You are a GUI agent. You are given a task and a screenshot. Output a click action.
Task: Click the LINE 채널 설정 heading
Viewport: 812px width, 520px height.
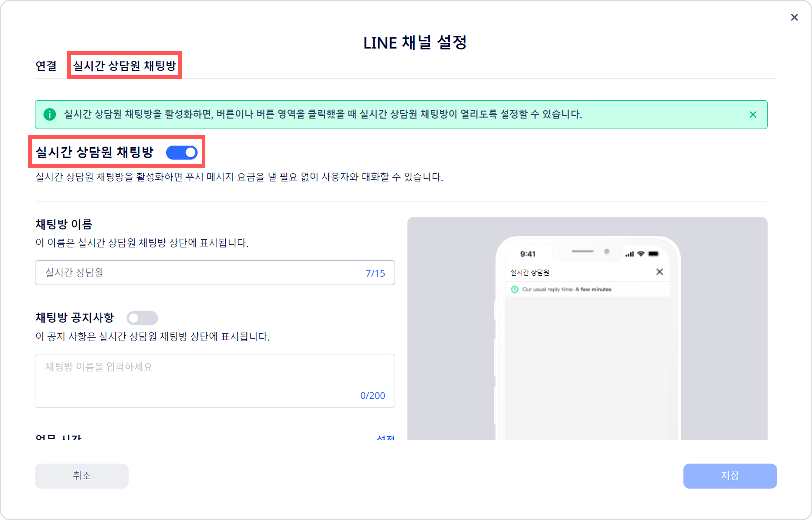click(x=415, y=43)
